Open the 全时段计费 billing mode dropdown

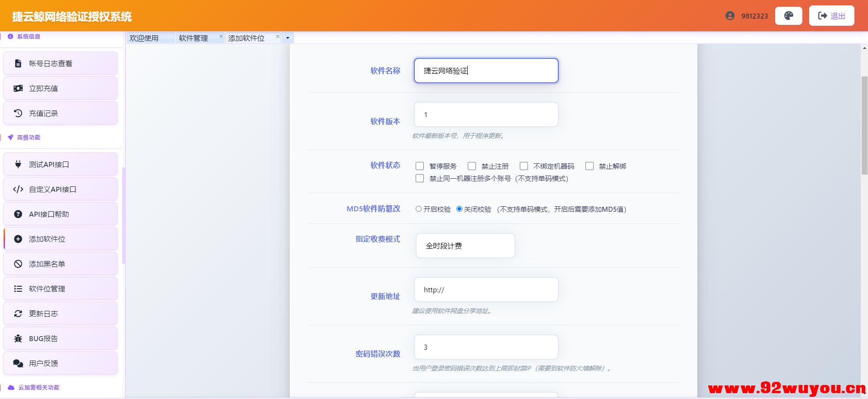[465, 246]
